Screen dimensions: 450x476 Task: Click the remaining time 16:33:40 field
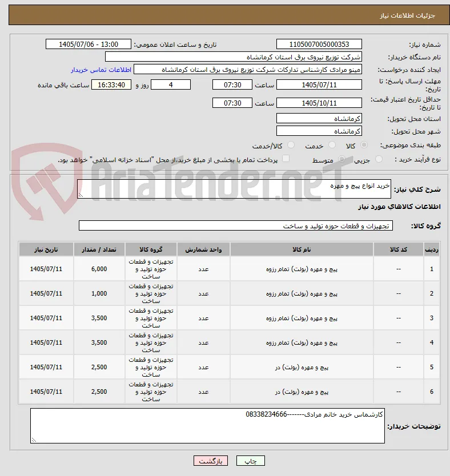coord(111,84)
